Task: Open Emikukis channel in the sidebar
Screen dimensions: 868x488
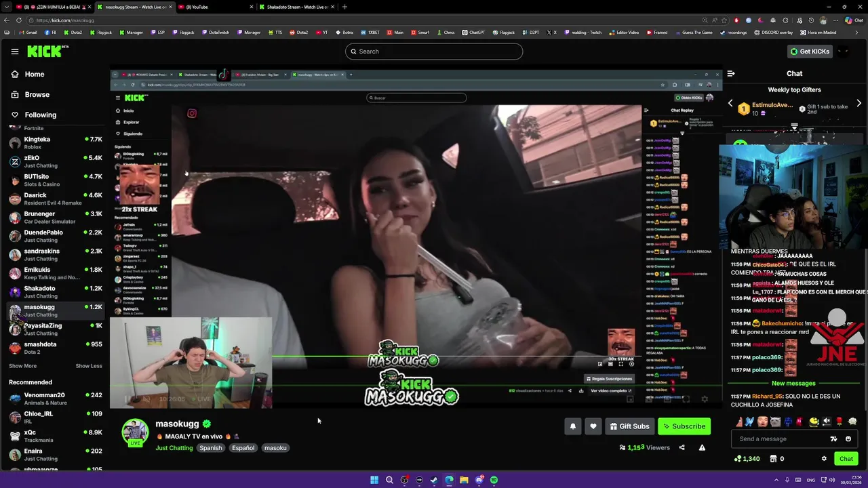Action: (56, 273)
